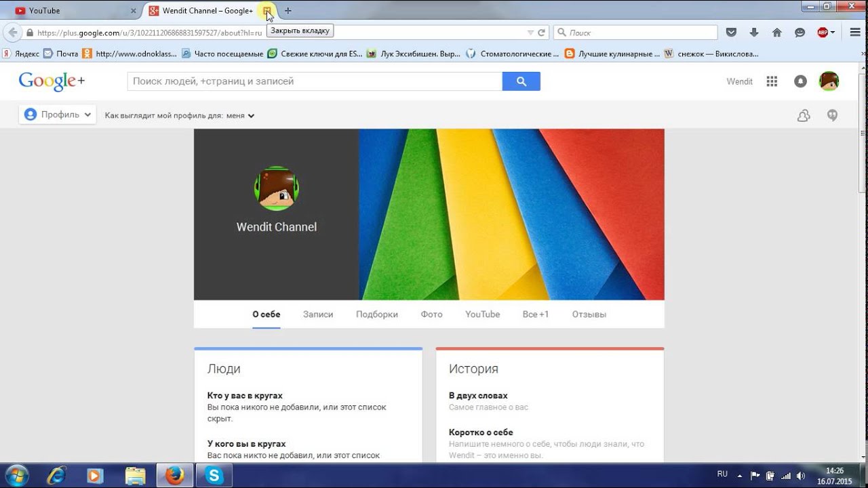Open Часто посещаемые bookmark

click(222, 54)
